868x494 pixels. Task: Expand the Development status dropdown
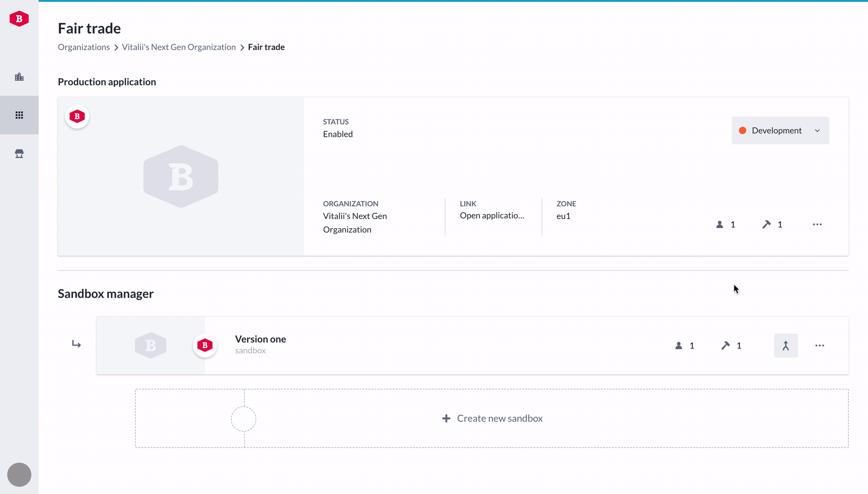[776, 131]
